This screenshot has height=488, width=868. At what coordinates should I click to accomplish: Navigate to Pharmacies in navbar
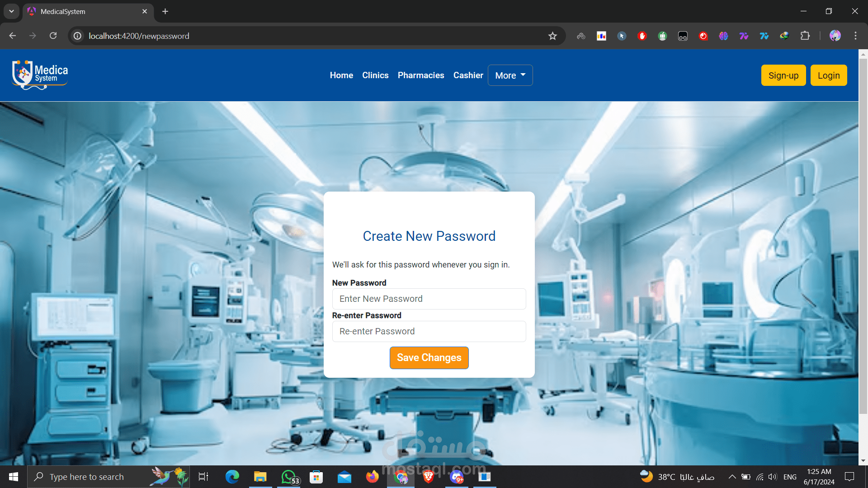point(421,75)
